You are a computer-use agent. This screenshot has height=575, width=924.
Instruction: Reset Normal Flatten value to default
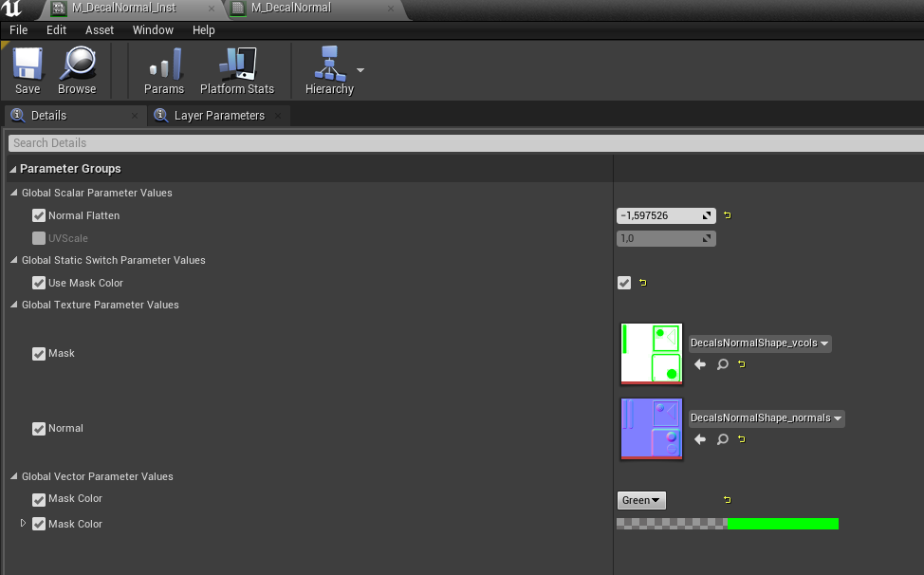click(x=728, y=215)
